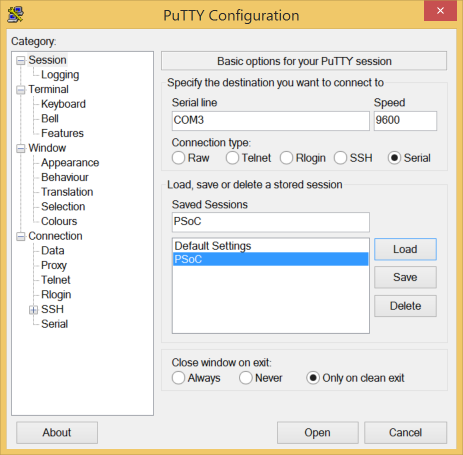Collapse the Connection category node
This screenshot has width=463, height=455.
[x=21, y=236]
